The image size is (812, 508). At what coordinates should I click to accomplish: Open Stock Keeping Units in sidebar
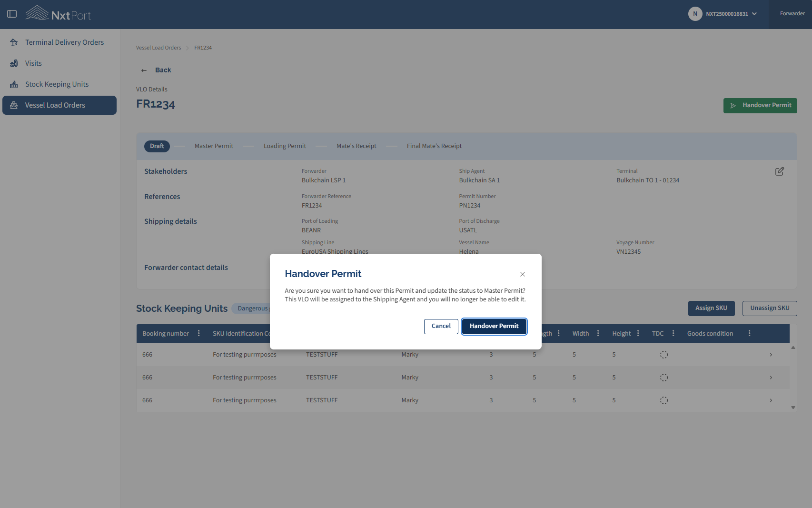click(59, 84)
